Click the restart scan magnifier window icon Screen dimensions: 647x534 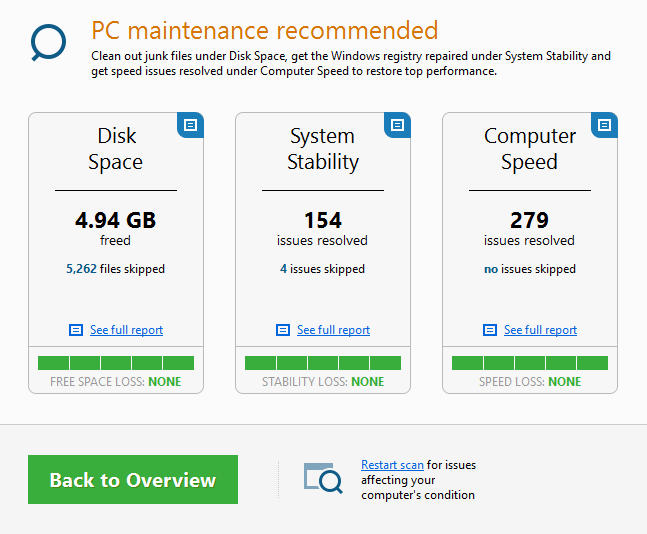(x=324, y=478)
